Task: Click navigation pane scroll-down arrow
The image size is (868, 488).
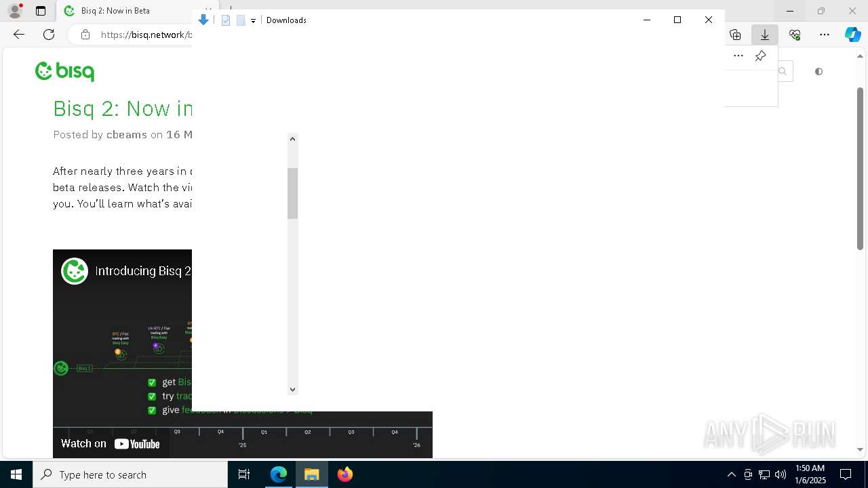Action: click(x=293, y=390)
